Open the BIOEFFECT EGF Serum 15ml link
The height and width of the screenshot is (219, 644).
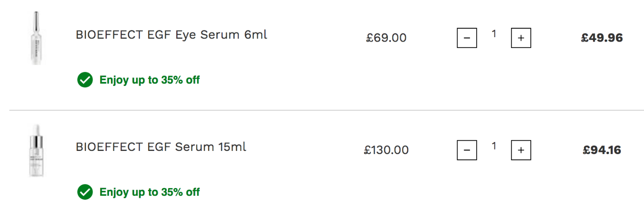[x=161, y=146]
